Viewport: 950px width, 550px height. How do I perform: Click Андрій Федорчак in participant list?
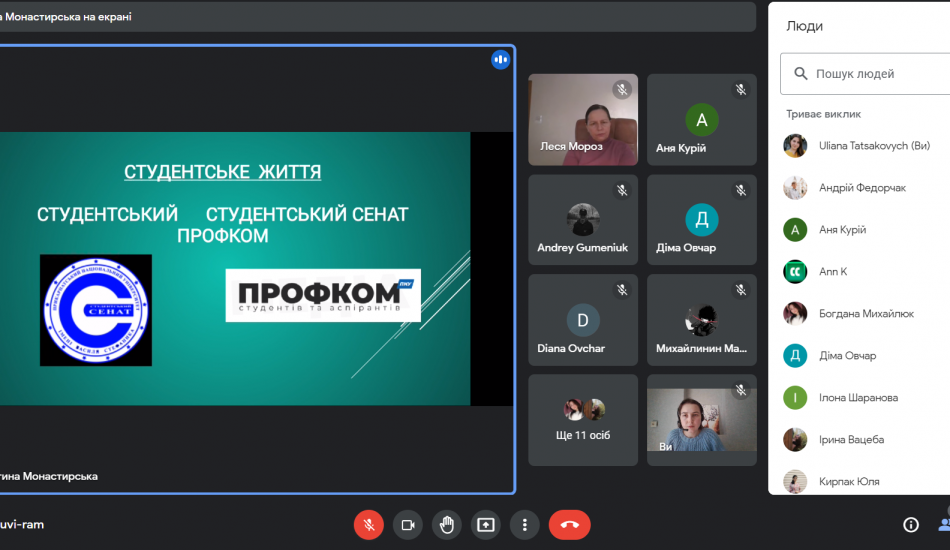862,188
